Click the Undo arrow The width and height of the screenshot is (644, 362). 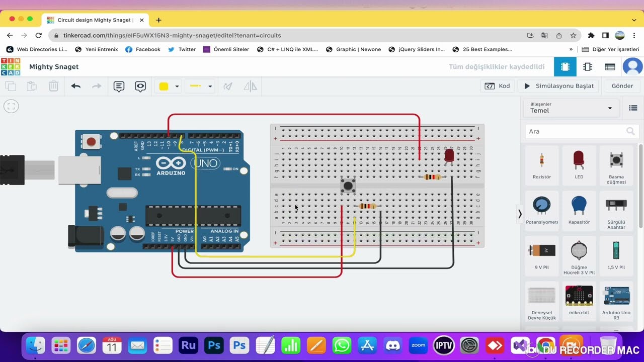point(76,86)
